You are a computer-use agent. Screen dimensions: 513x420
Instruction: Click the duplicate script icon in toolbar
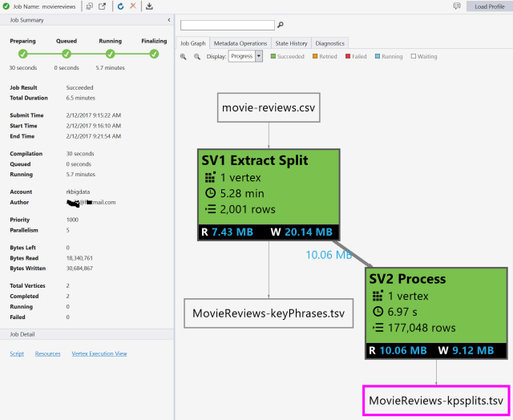(x=89, y=6)
